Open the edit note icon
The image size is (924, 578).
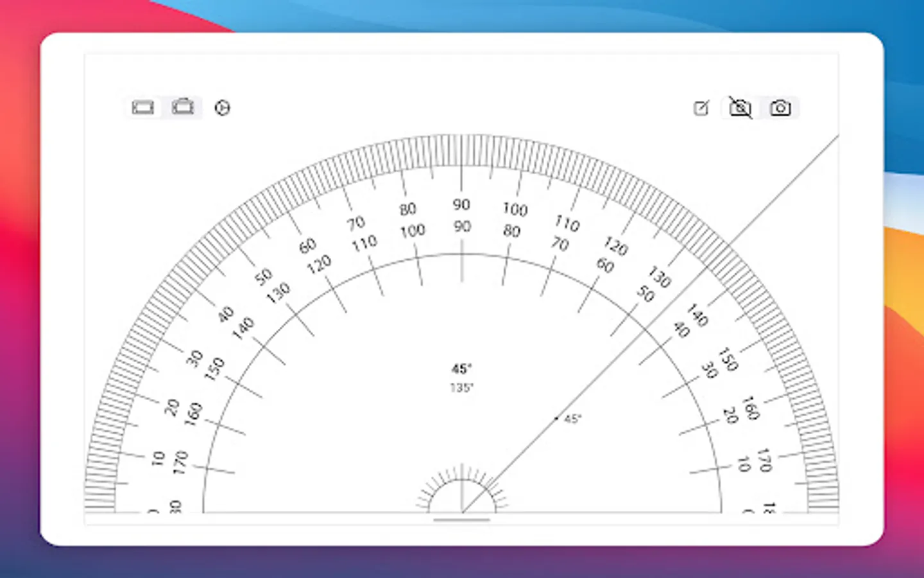(701, 108)
